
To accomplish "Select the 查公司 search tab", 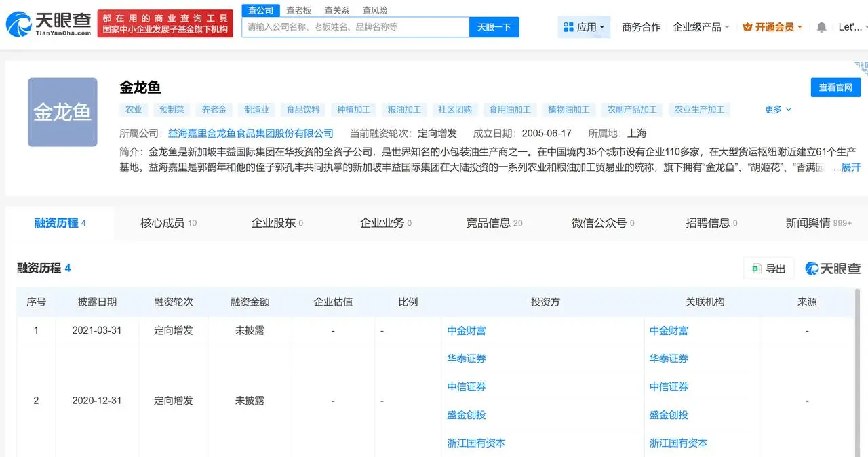I will [261, 10].
